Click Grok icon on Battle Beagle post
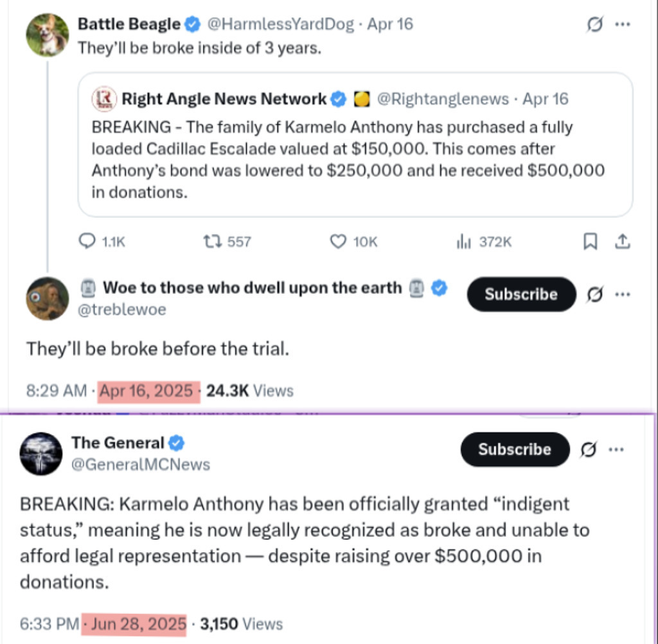 point(595,24)
